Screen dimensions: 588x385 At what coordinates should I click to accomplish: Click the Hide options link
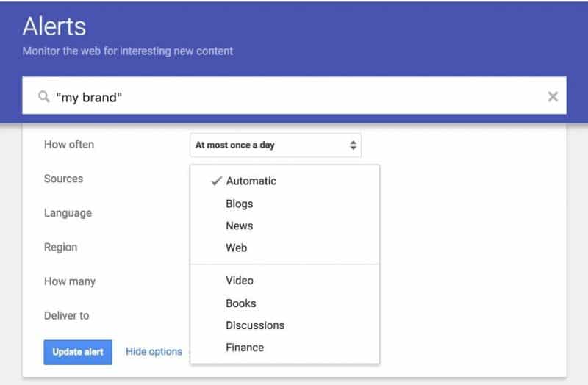click(154, 352)
